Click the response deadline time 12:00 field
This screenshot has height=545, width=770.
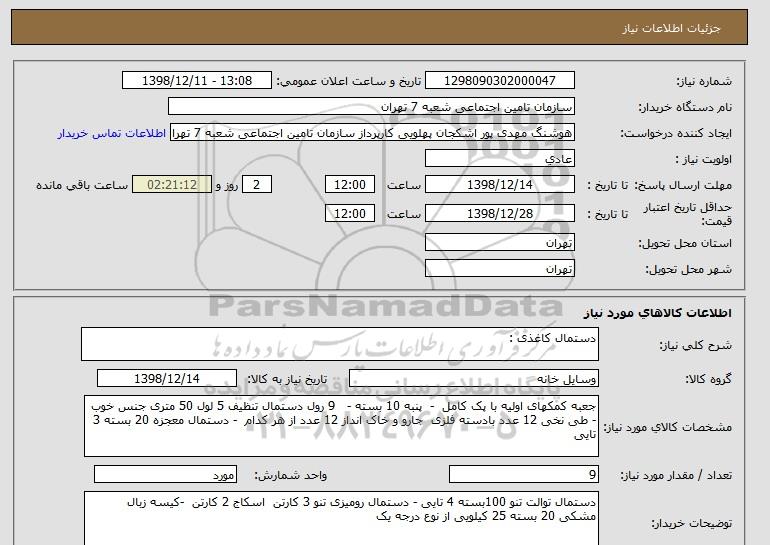[x=350, y=185]
